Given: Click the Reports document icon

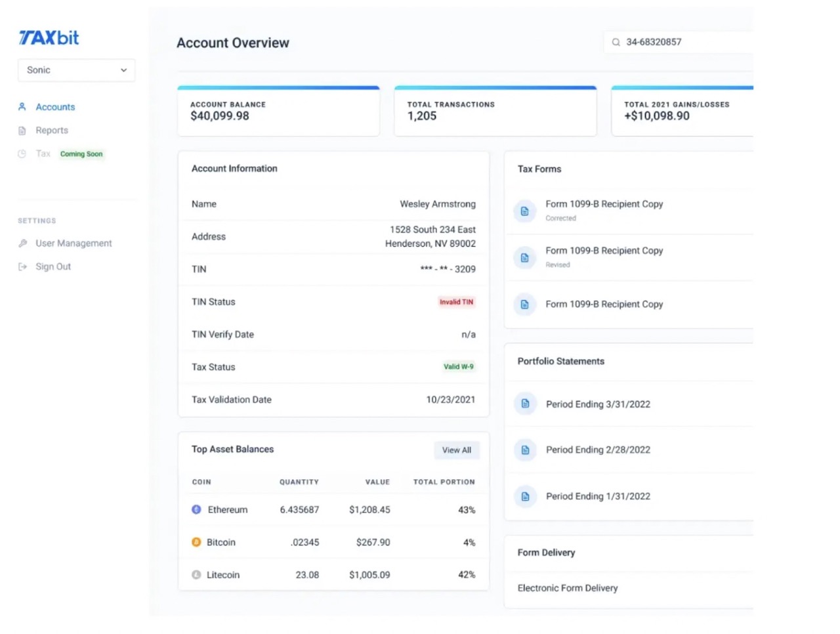Looking at the screenshot, I should point(22,130).
